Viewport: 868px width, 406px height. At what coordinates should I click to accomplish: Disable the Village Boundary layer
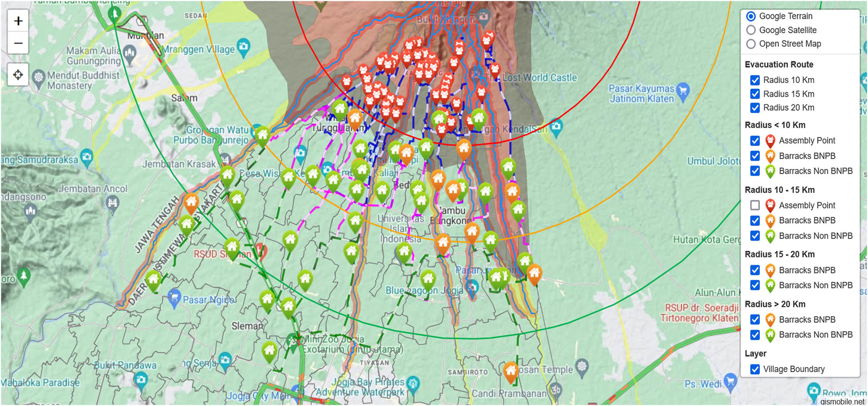tap(755, 369)
